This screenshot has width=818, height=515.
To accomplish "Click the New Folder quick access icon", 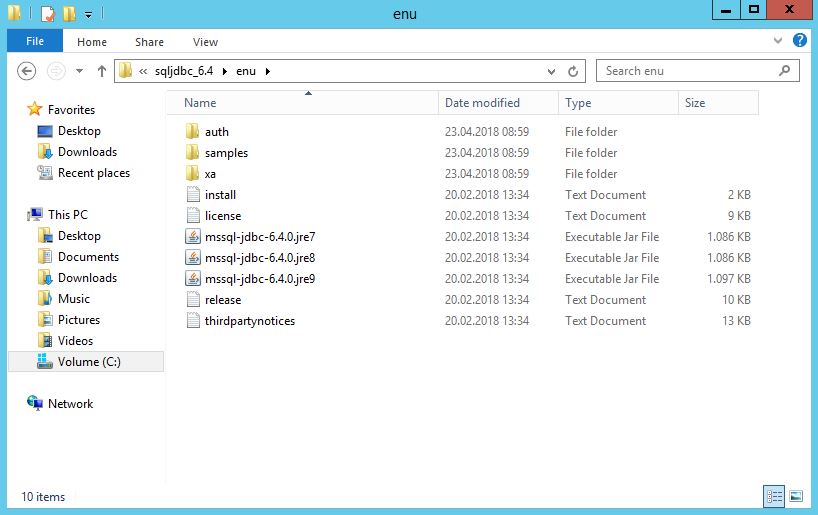I will (x=69, y=13).
